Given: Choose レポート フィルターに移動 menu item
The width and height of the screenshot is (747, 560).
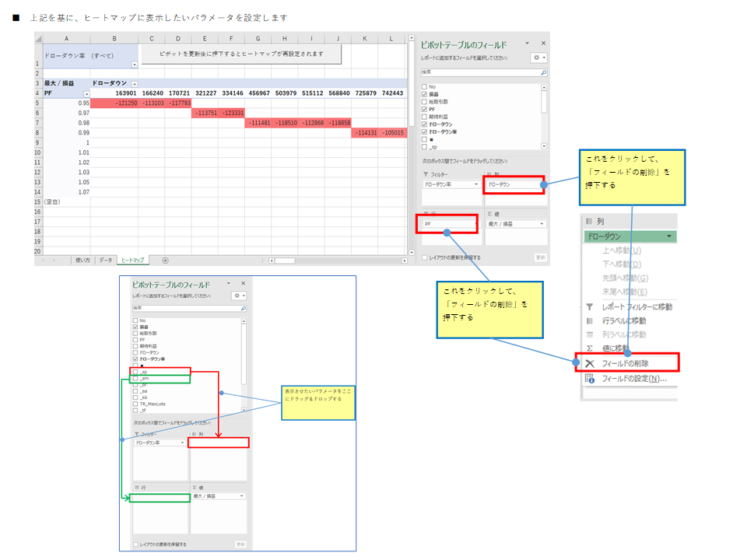Looking at the screenshot, I should [x=637, y=306].
